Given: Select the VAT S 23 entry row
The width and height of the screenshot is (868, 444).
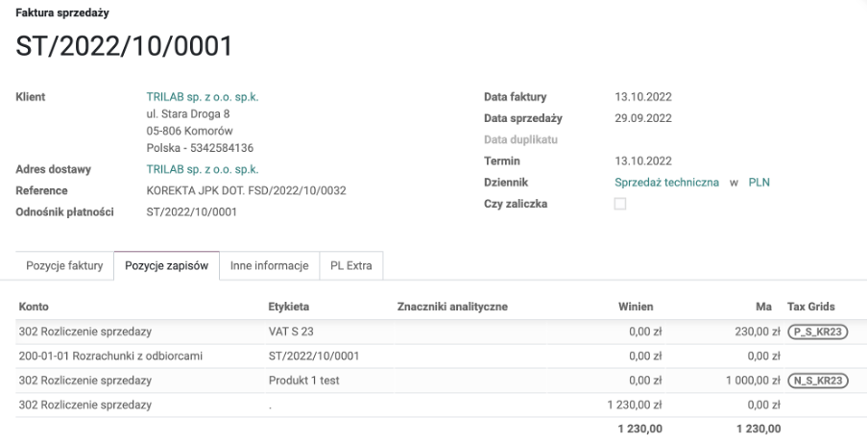Looking at the screenshot, I should click(291, 333).
